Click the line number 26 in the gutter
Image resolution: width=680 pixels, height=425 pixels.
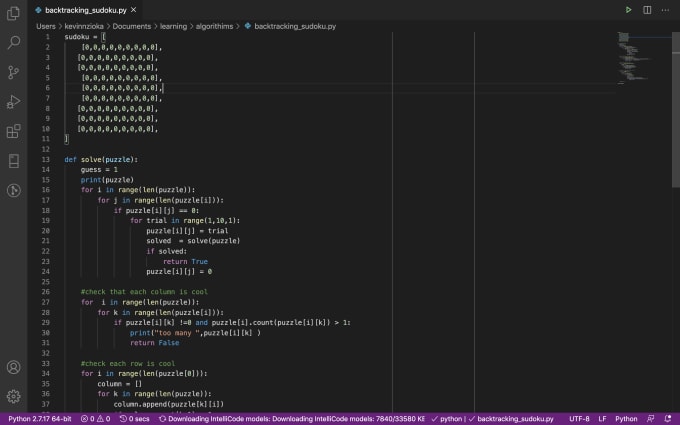point(46,292)
